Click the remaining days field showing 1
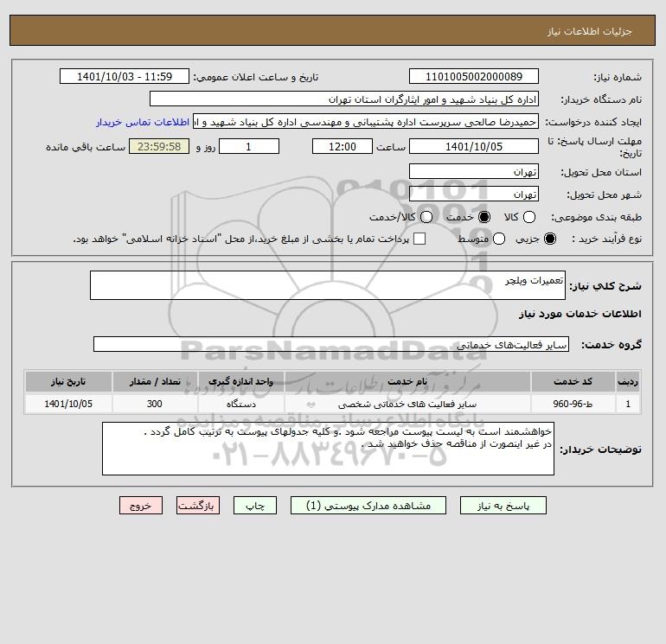Screen dimensions: 666x644 (x=249, y=146)
